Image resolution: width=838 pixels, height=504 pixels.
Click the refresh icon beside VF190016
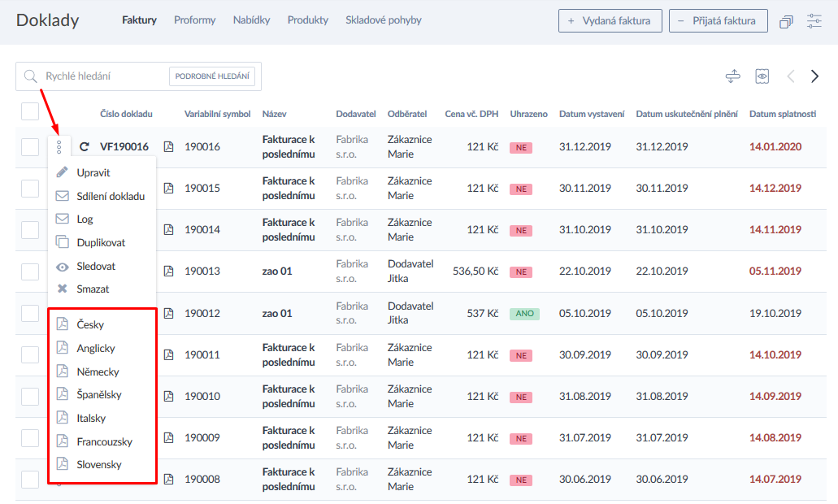(x=85, y=147)
